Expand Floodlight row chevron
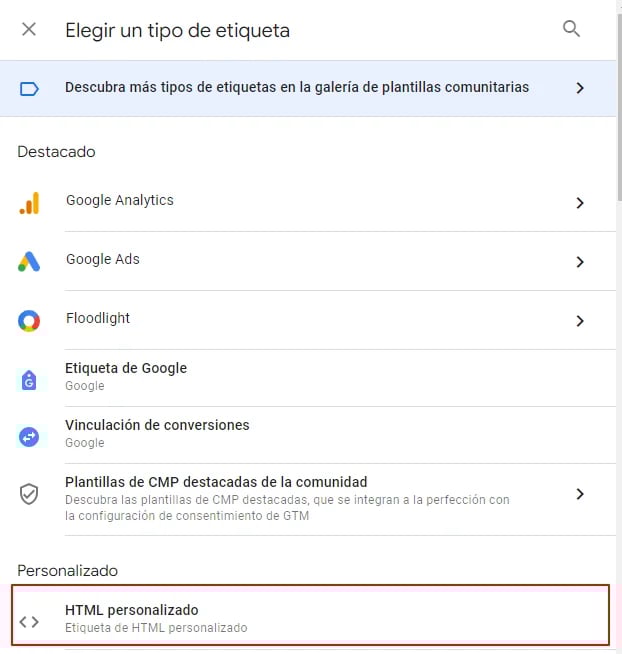This screenshot has width=622, height=654. coord(580,321)
